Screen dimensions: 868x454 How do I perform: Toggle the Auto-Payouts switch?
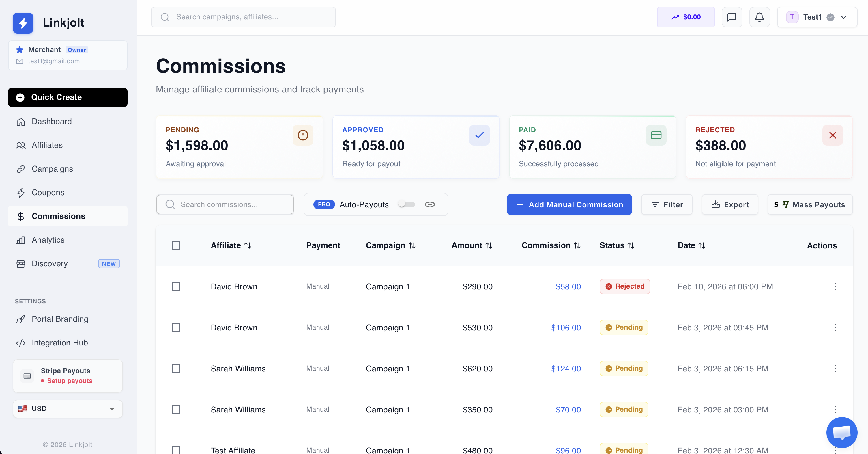click(406, 204)
